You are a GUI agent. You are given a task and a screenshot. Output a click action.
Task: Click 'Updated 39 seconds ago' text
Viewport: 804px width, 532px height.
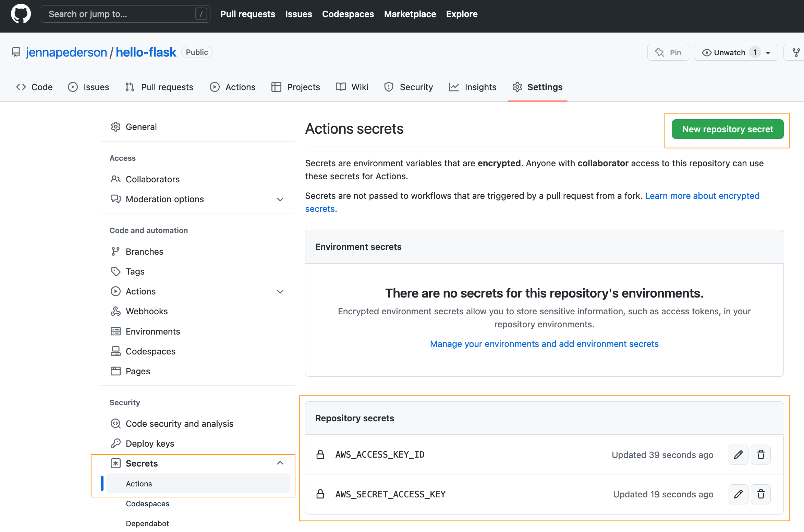(662, 455)
